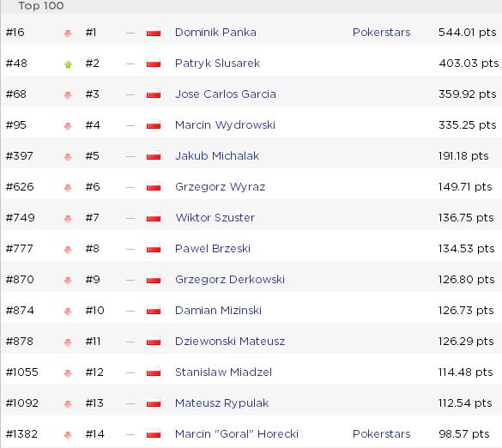The width and height of the screenshot is (502, 448).
Task: Click Poland flag beside Dominik Panka
Action: click(154, 33)
